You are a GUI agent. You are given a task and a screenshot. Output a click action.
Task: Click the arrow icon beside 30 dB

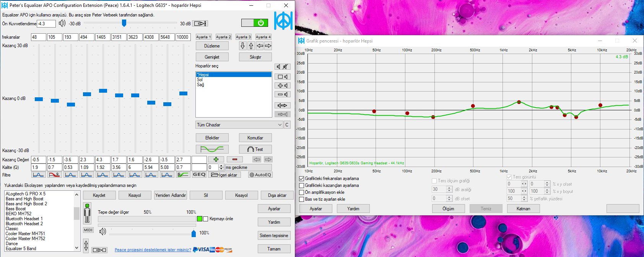coord(200,23)
